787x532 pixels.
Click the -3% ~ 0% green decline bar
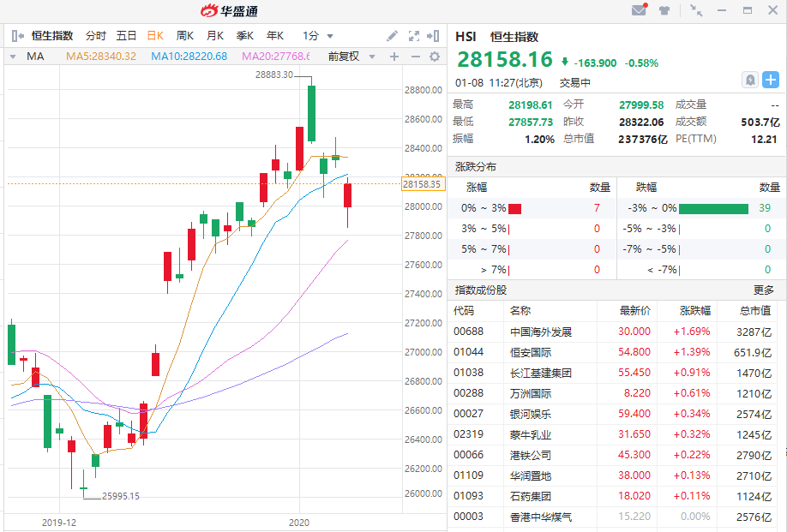pyautogui.click(x=713, y=208)
